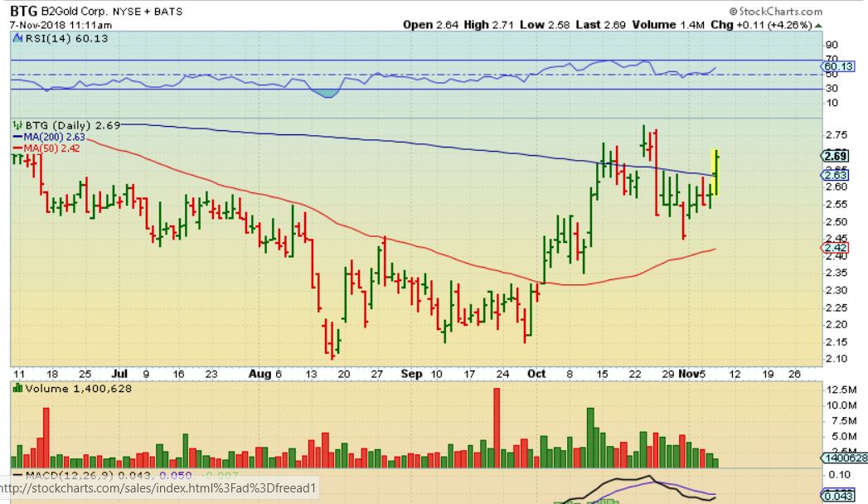Click the RSI(14) legend icon
Viewport: 868px width, 504px height.
pos(17,38)
